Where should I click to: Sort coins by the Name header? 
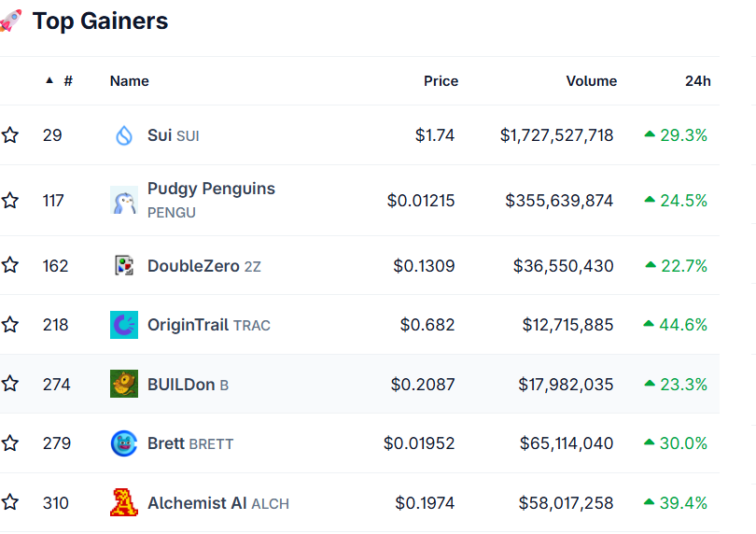click(x=129, y=81)
